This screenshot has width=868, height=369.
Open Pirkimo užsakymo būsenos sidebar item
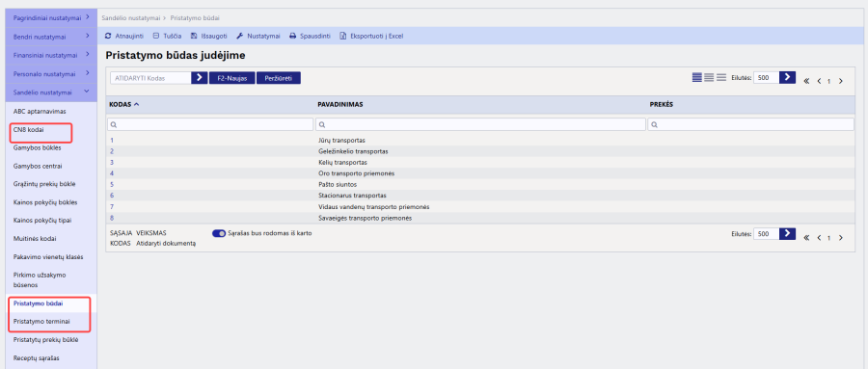click(x=41, y=279)
